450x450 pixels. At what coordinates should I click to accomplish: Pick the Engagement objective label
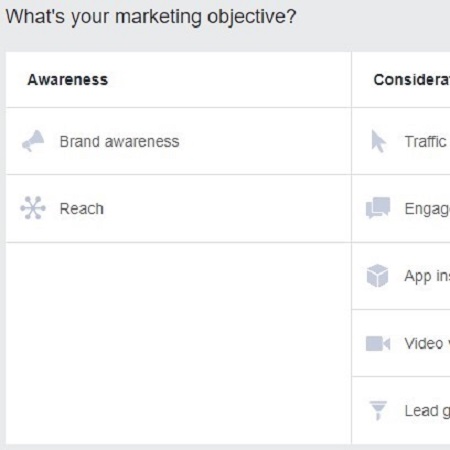[x=427, y=210]
